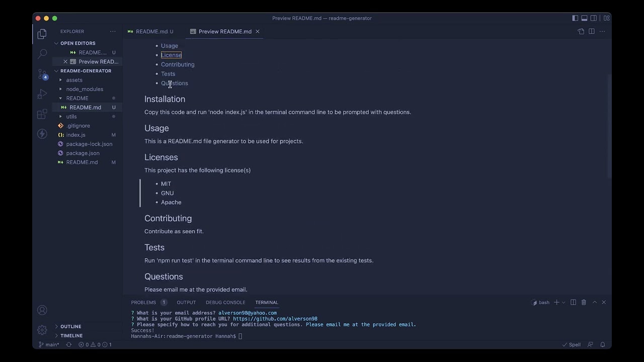Click the feedback icon in status bar
This screenshot has width=644, height=362.
click(591, 344)
